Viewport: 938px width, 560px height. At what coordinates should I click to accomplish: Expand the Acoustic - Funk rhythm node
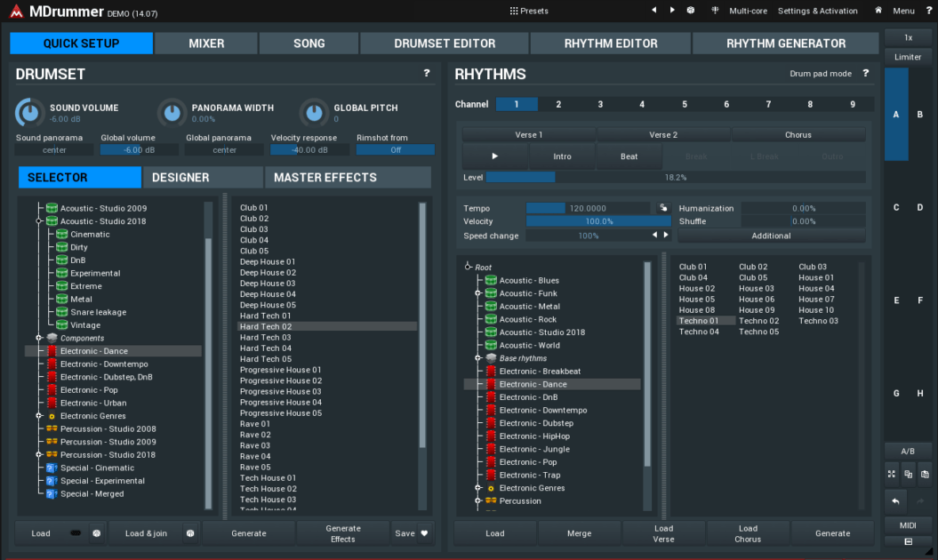coord(478,293)
